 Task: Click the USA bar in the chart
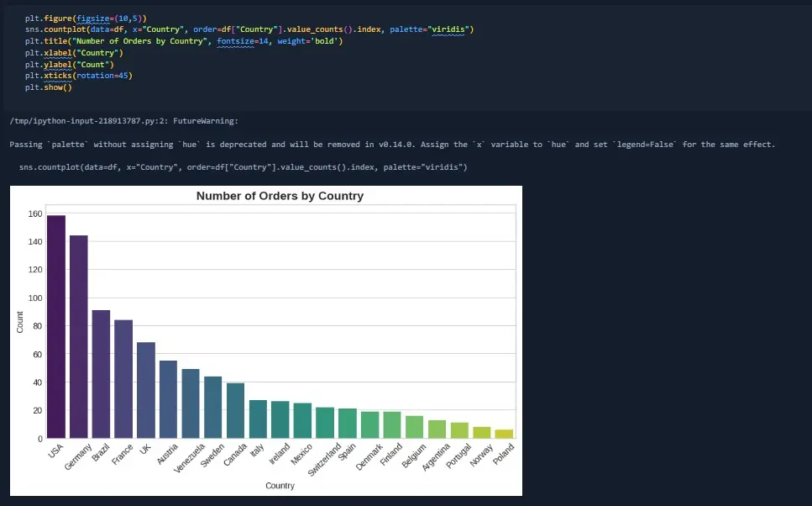pos(56,326)
